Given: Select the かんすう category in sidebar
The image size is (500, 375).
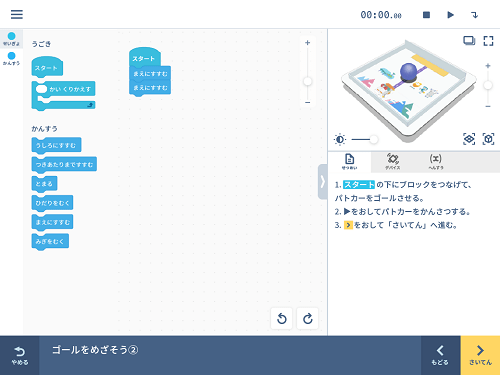Looking at the screenshot, I should tap(11, 58).
